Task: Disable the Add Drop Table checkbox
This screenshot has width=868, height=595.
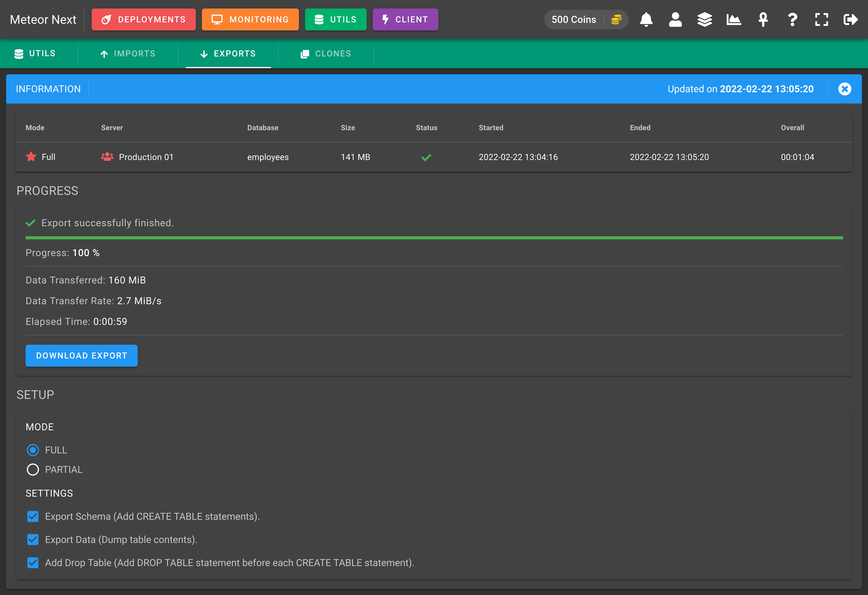Action: 33,563
